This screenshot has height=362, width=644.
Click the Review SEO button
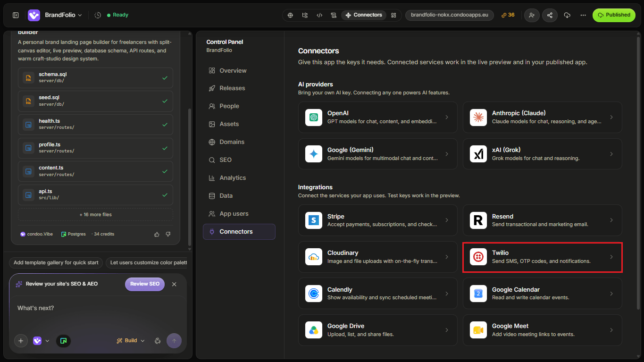pos(145,284)
